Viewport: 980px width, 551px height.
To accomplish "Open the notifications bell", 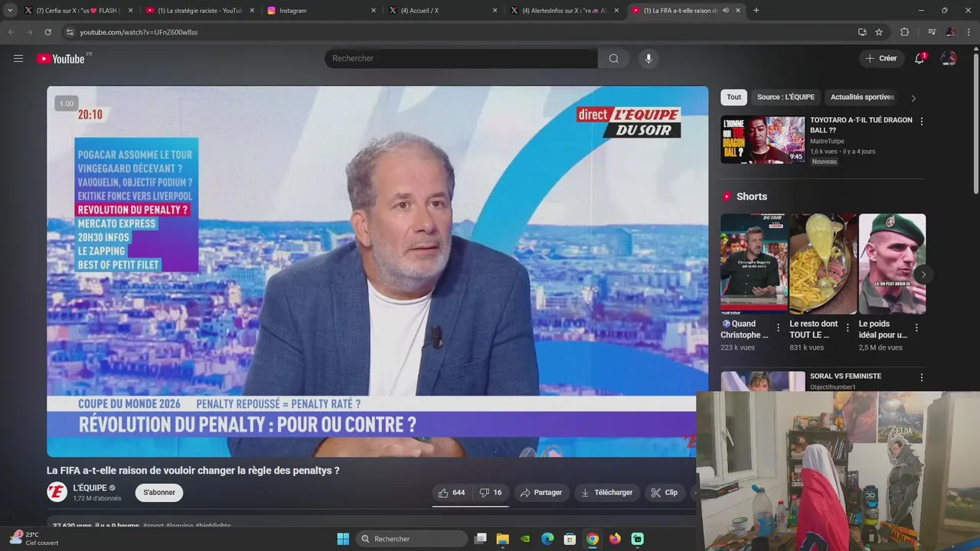I will pyautogui.click(x=920, y=58).
